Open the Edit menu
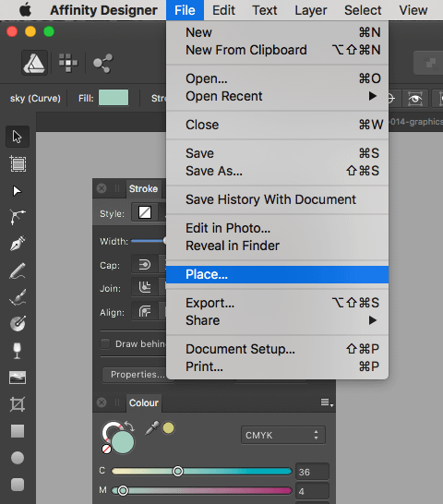443x504 pixels. point(223,10)
